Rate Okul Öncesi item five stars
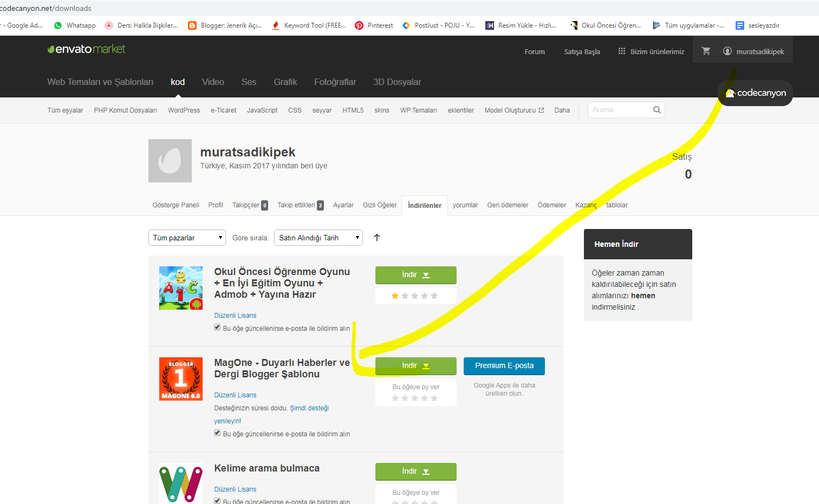This screenshot has width=819, height=504. (434, 296)
